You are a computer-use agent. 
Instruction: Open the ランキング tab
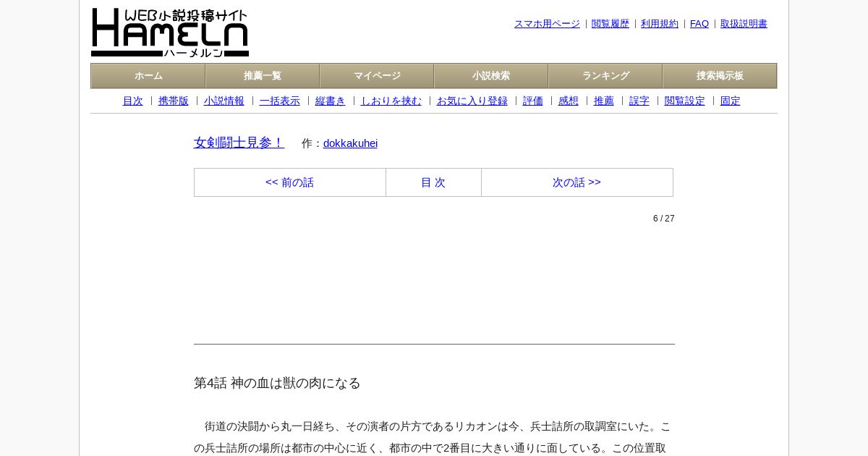605,76
